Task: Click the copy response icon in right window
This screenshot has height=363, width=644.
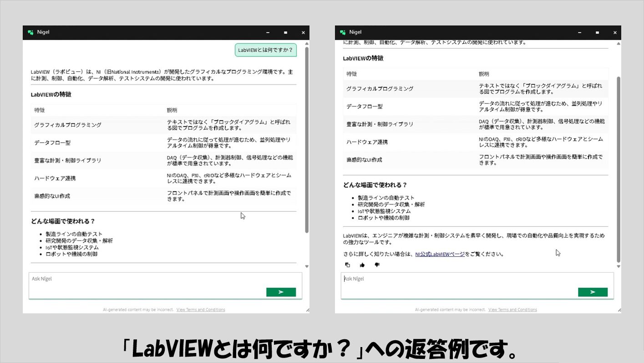Action: click(348, 265)
